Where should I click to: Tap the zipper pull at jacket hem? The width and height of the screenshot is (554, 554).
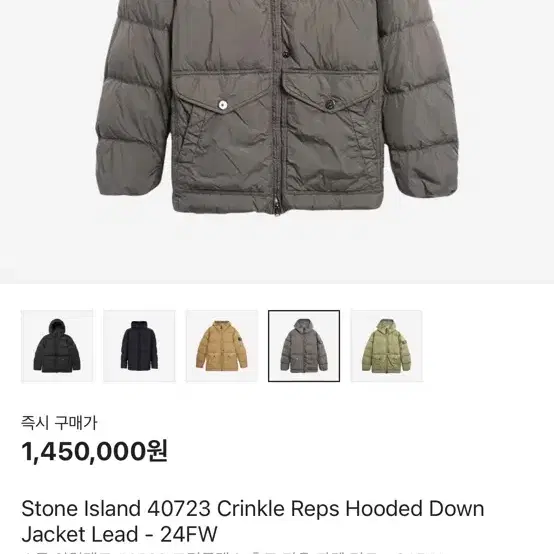pyautogui.click(x=276, y=207)
